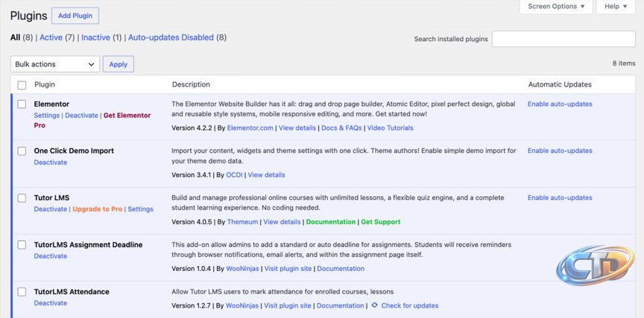Open Elementor Video Tutorials link

(x=390, y=128)
